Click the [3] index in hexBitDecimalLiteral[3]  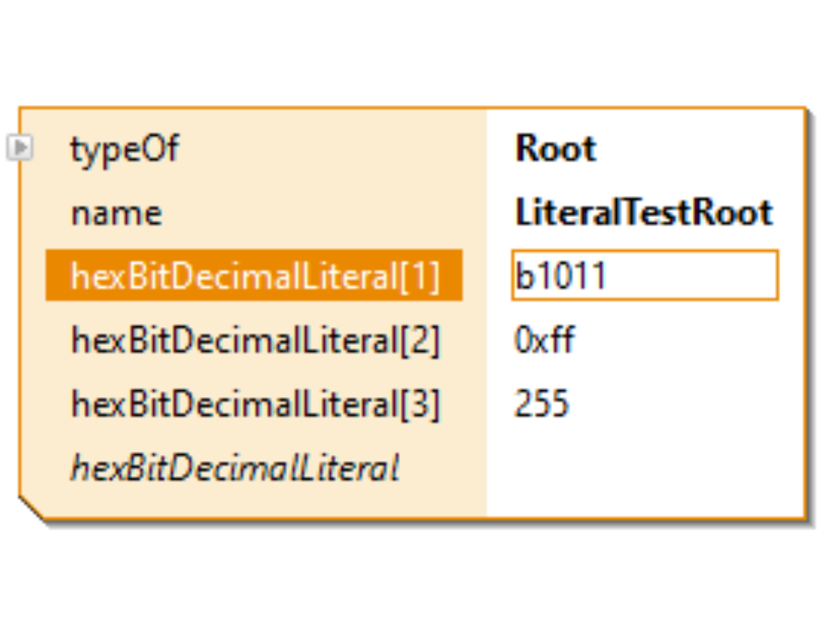[419, 404]
